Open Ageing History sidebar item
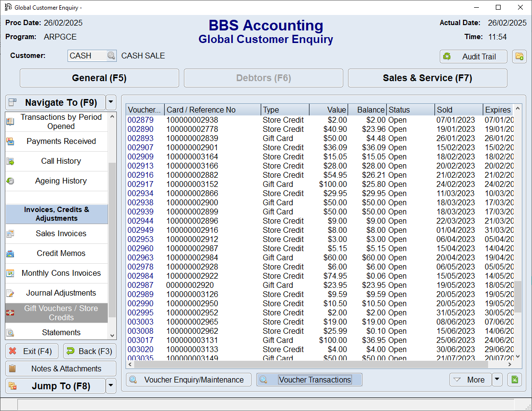Image resolution: width=532 pixels, height=411 pixels. tap(61, 181)
